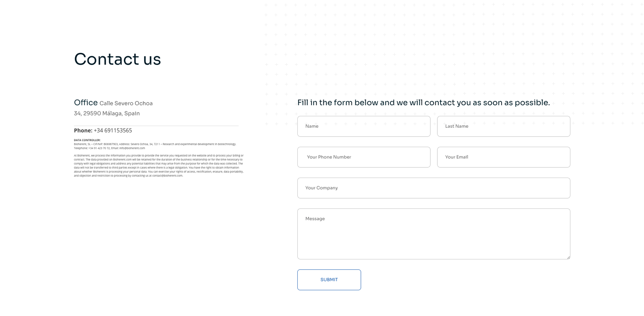Focus the Your Company input
Viewport: 644px width, 316px height.
pos(433,188)
